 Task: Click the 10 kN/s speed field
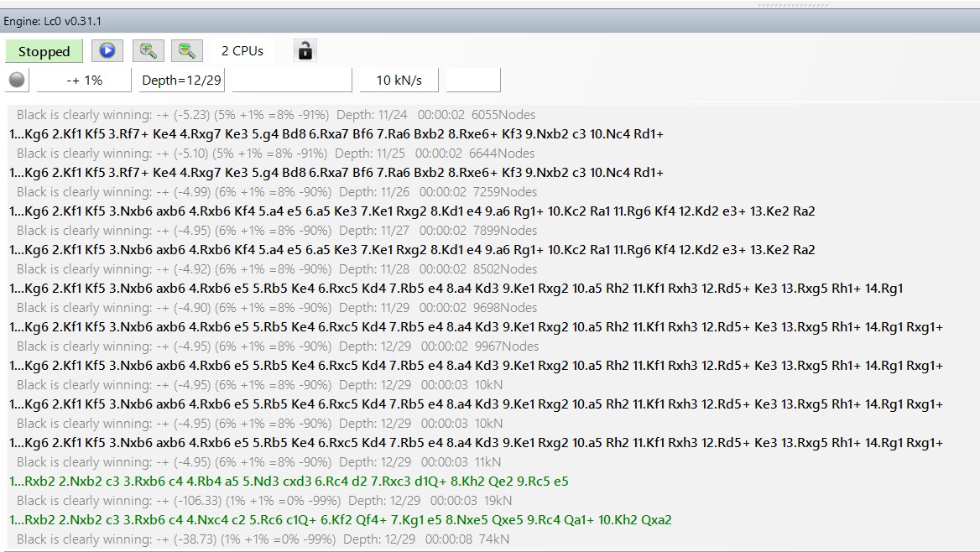[399, 81]
